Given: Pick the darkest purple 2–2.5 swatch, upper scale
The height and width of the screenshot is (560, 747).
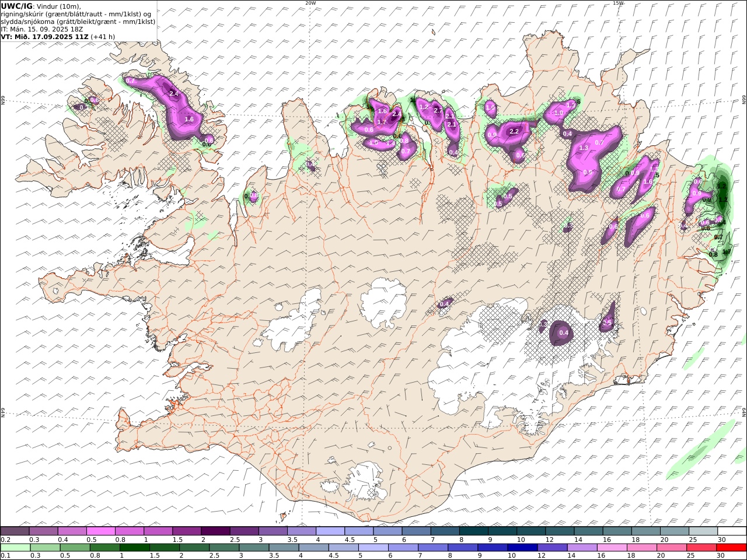Looking at the screenshot, I should [x=215, y=531].
